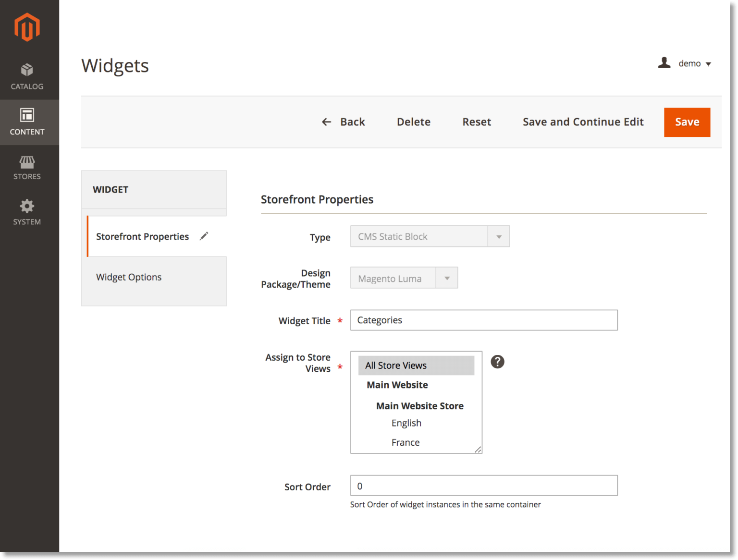Open the System sidebar section

point(27,212)
